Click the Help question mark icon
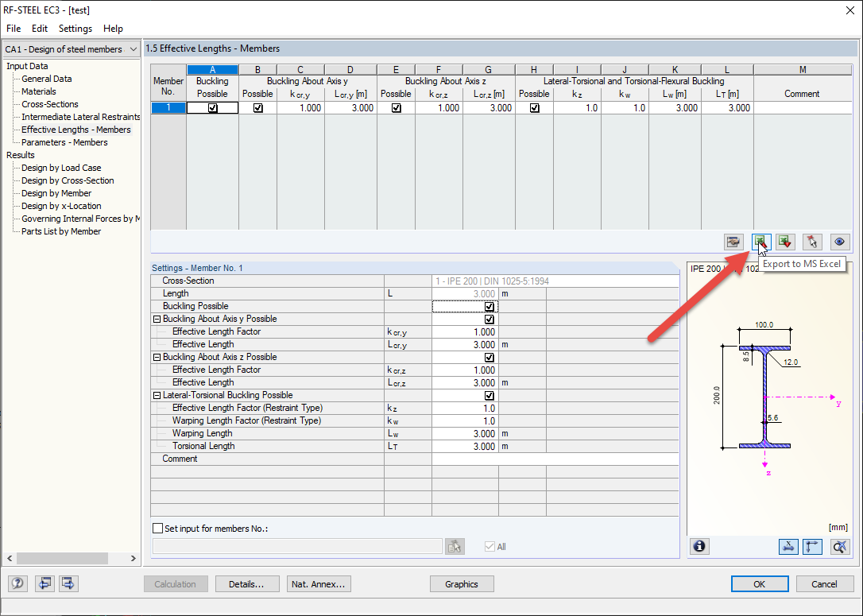 17,583
